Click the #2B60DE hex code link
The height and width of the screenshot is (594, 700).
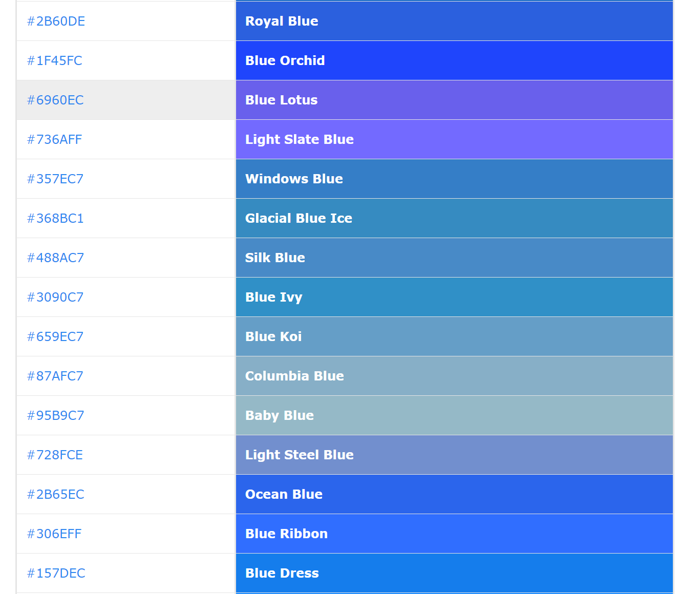click(x=56, y=21)
